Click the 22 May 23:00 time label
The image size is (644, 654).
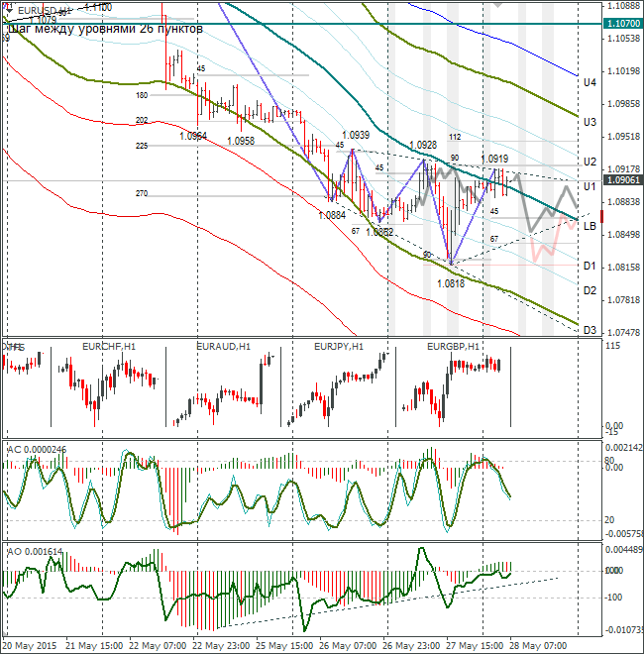[x=222, y=646]
